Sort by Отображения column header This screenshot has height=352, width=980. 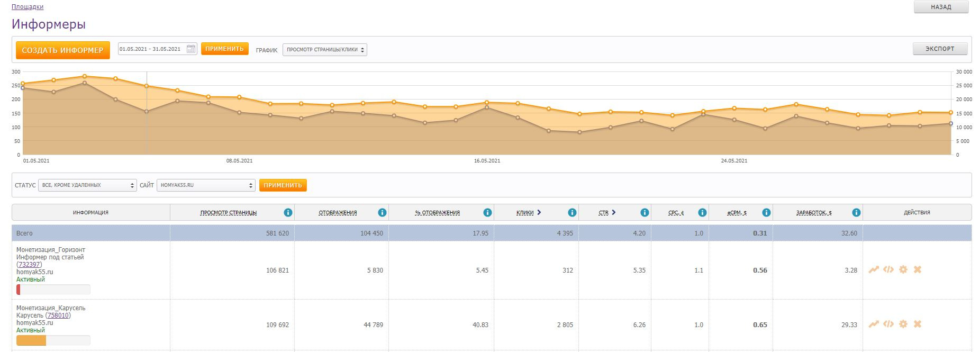338,213
